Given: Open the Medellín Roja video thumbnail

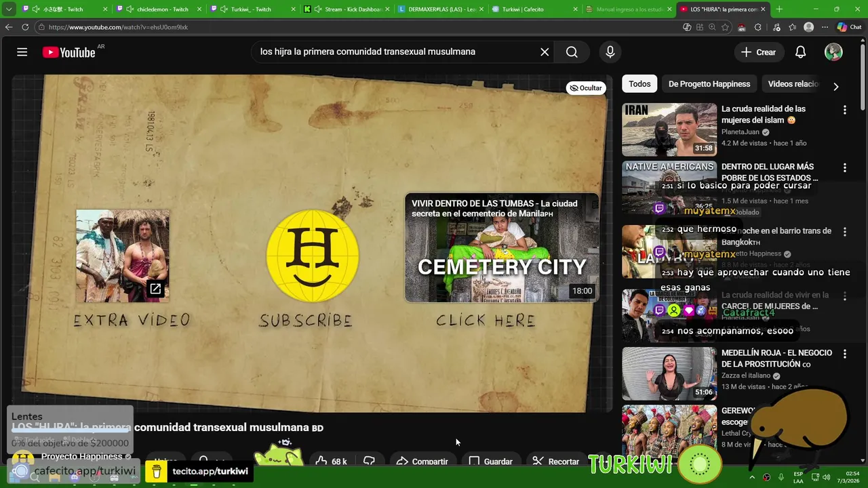Looking at the screenshot, I should [x=669, y=373].
